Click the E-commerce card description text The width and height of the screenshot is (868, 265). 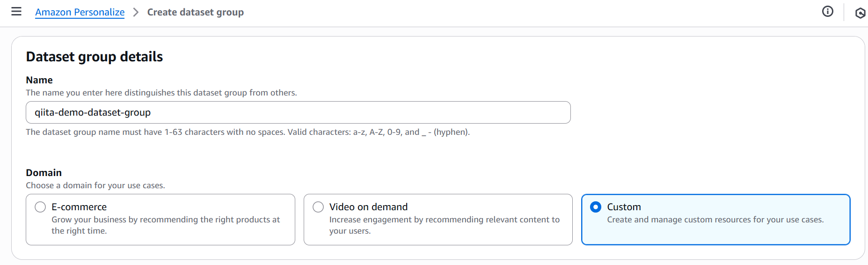pyautogui.click(x=165, y=225)
